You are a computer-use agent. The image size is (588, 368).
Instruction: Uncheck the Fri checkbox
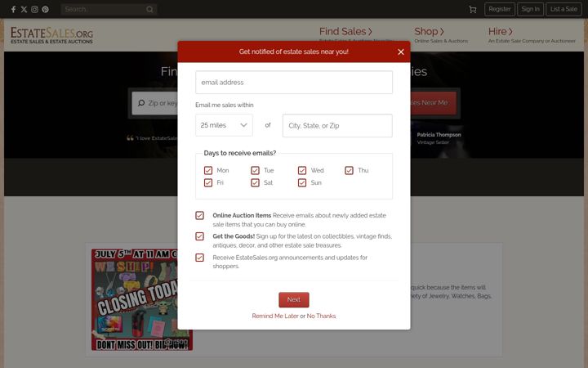point(208,183)
